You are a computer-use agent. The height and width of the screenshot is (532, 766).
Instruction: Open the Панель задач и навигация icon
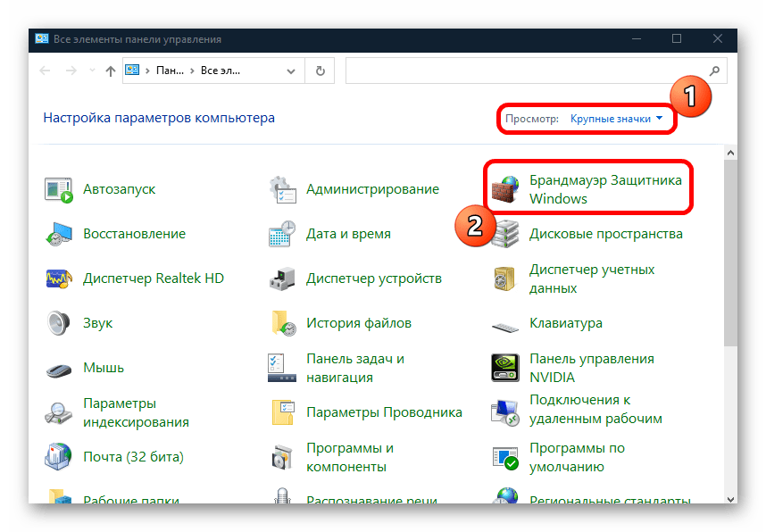[282, 368]
